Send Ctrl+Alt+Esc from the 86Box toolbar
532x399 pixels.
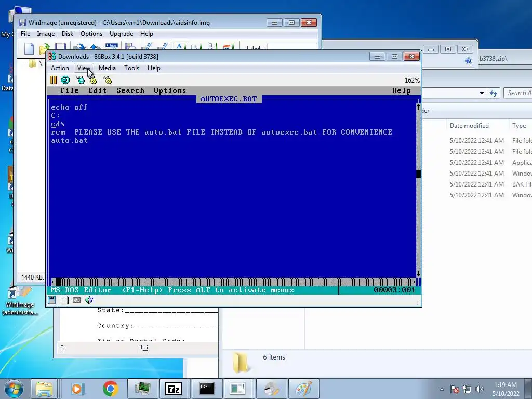pyautogui.click(x=92, y=80)
